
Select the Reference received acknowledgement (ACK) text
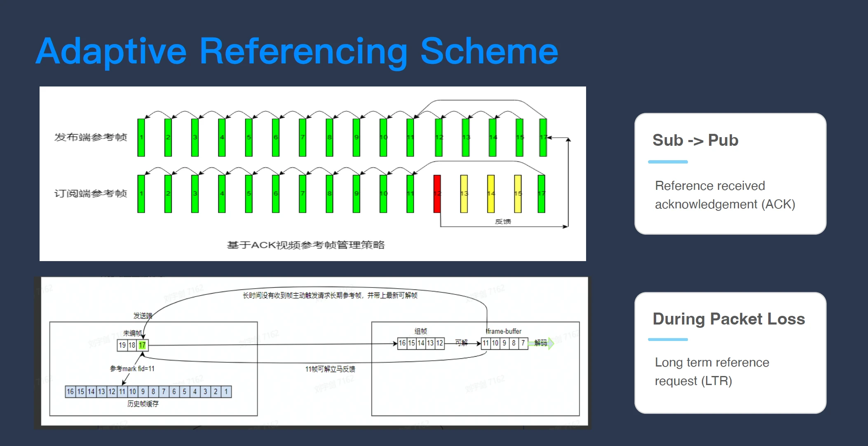click(725, 195)
